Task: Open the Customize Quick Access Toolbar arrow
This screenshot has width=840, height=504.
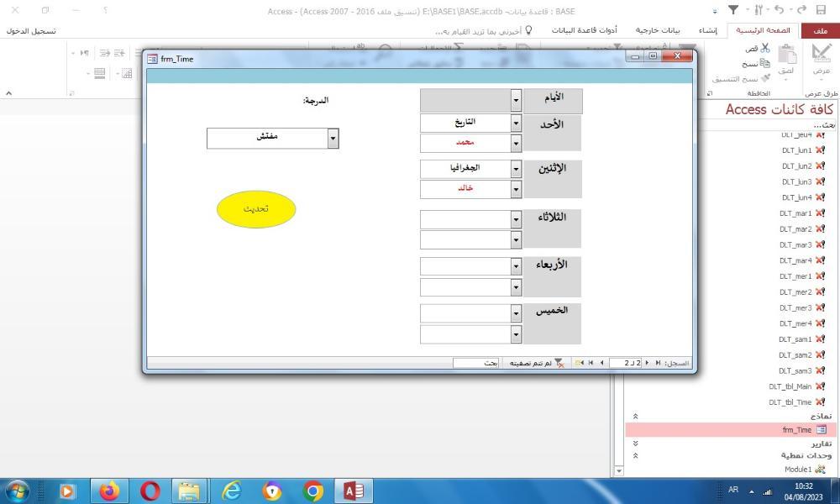Action: point(715,11)
